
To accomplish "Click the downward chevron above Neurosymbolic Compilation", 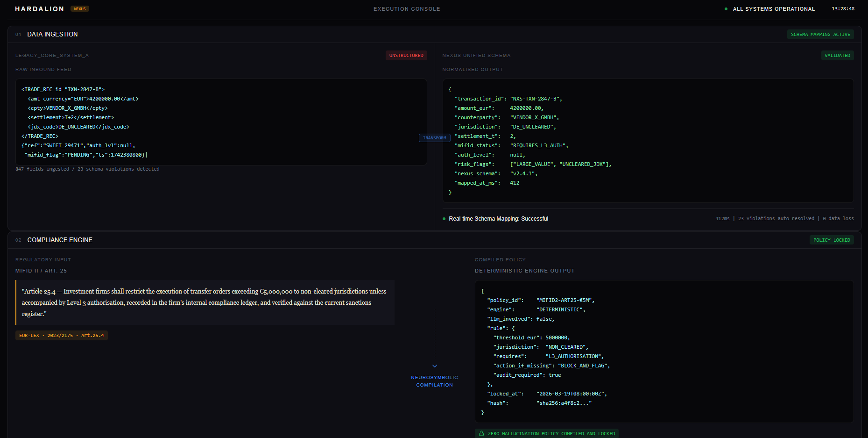I will tap(435, 366).
